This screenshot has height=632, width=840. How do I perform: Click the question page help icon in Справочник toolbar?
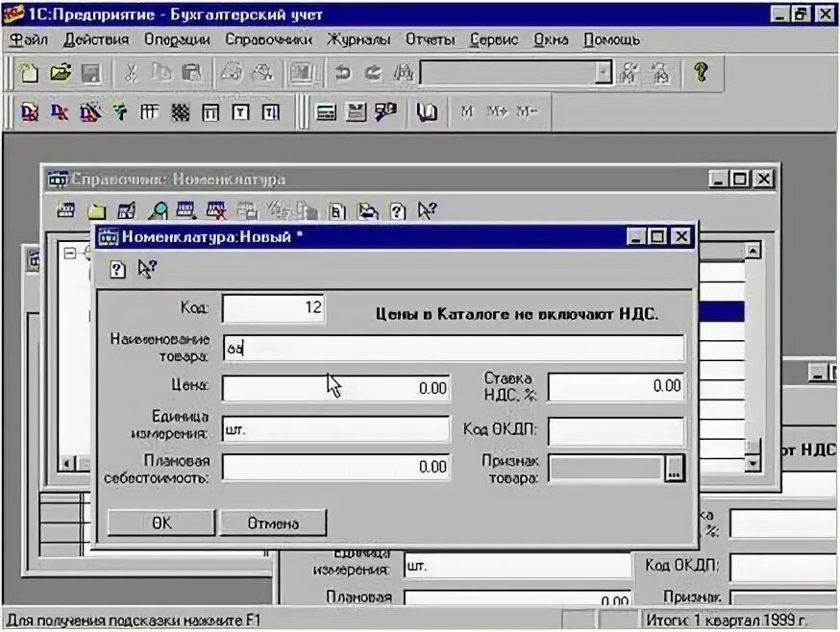tap(397, 211)
